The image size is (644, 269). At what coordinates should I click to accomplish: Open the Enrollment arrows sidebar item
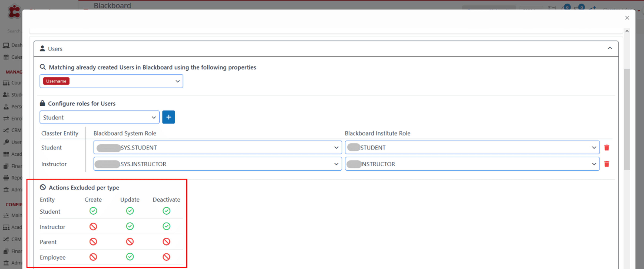click(x=13, y=119)
